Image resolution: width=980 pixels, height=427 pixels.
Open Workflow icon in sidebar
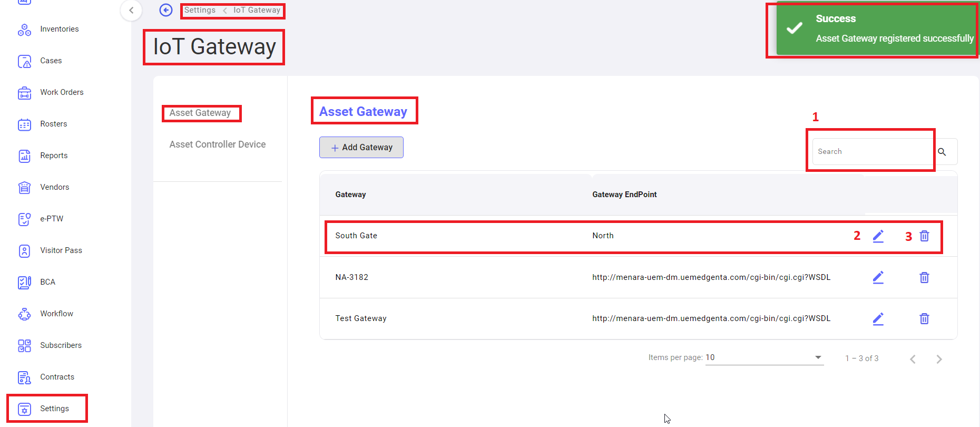click(24, 314)
